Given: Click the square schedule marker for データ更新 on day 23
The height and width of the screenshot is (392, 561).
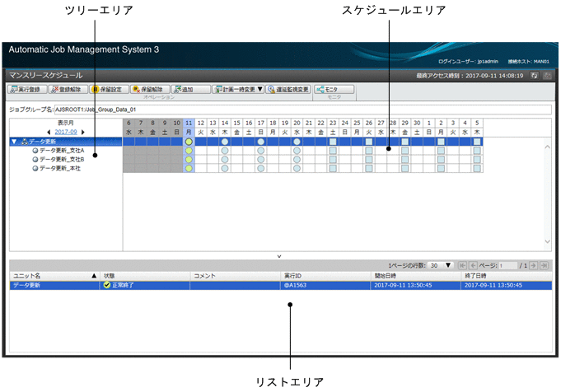Looking at the screenshot, I should click(333, 142).
